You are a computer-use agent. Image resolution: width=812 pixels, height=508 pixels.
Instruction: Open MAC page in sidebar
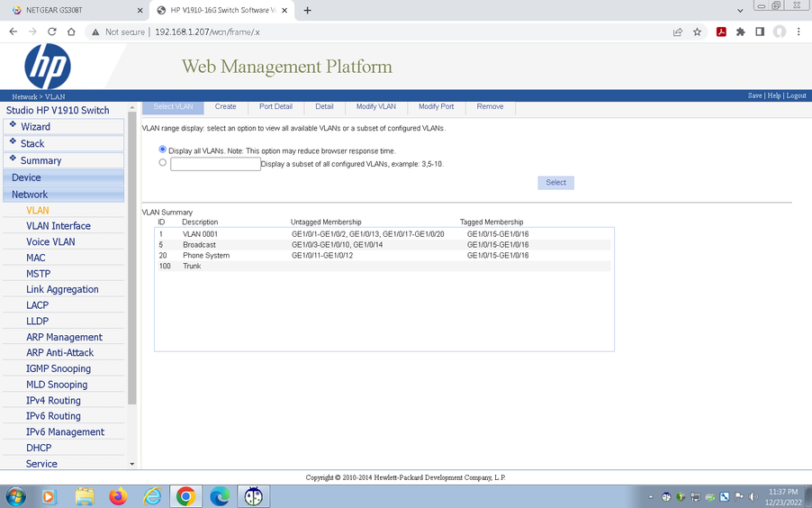pos(36,259)
